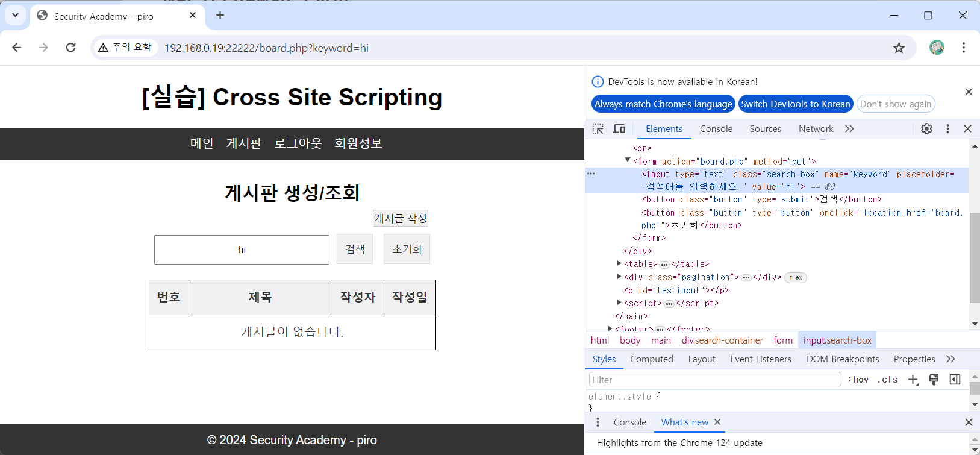Click the 게시글 작성 button
The height and width of the screenshot is (455, 980).
(401, 218)
